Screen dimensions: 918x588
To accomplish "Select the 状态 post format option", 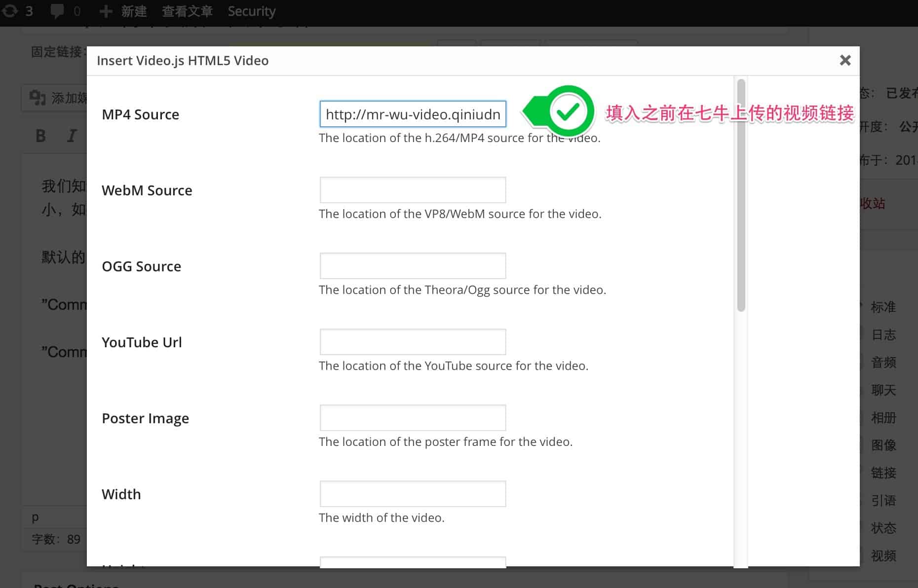I will coord(883,528).
